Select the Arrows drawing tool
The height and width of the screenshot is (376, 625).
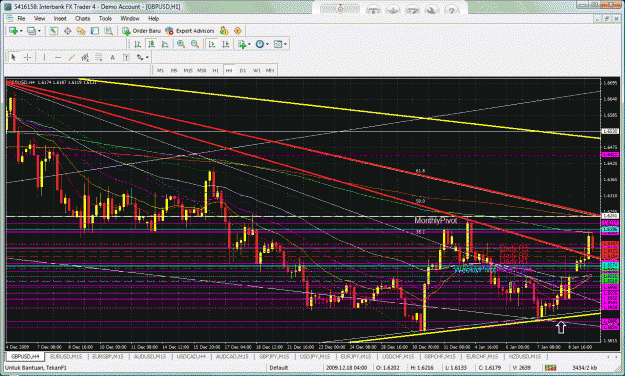click(140, 57)
